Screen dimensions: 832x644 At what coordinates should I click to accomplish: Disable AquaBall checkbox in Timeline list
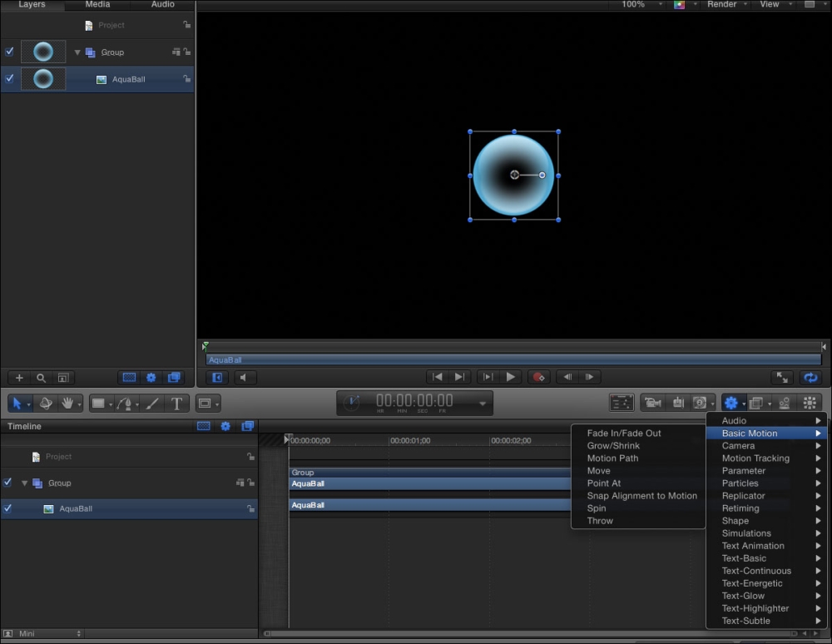[x=8, y=508]
